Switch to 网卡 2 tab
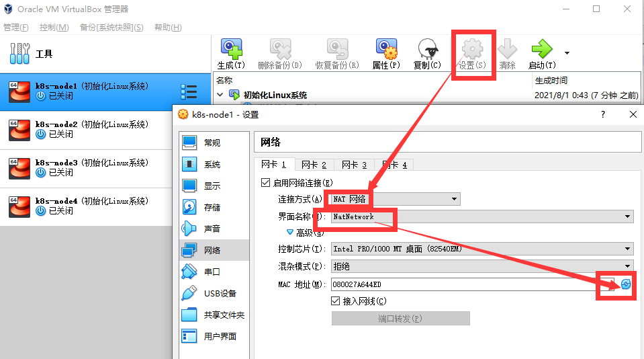Screen dimensions: 644x359 pyautogui.click(x=314, y=165)
